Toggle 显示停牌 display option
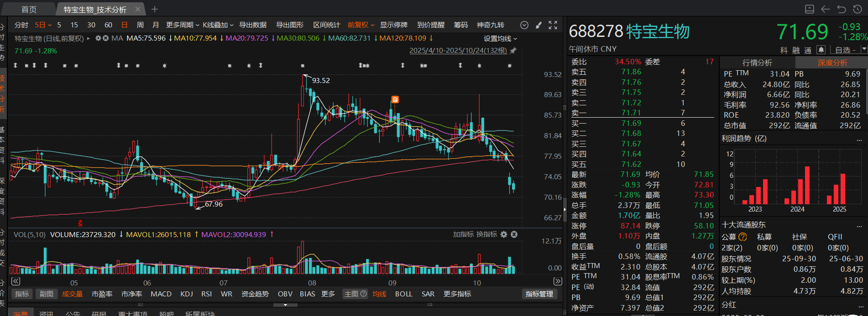This screenshot has height=316, width=868. (x=393, y=25)
